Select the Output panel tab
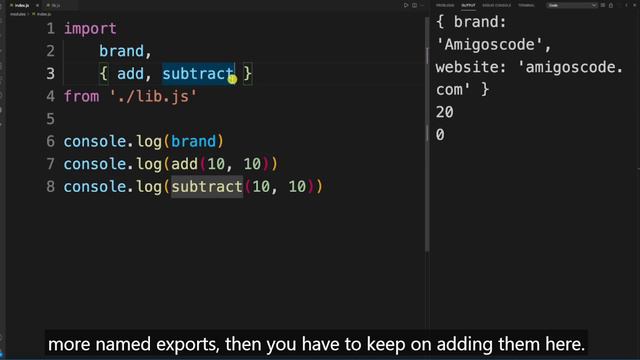 point(468,5)
